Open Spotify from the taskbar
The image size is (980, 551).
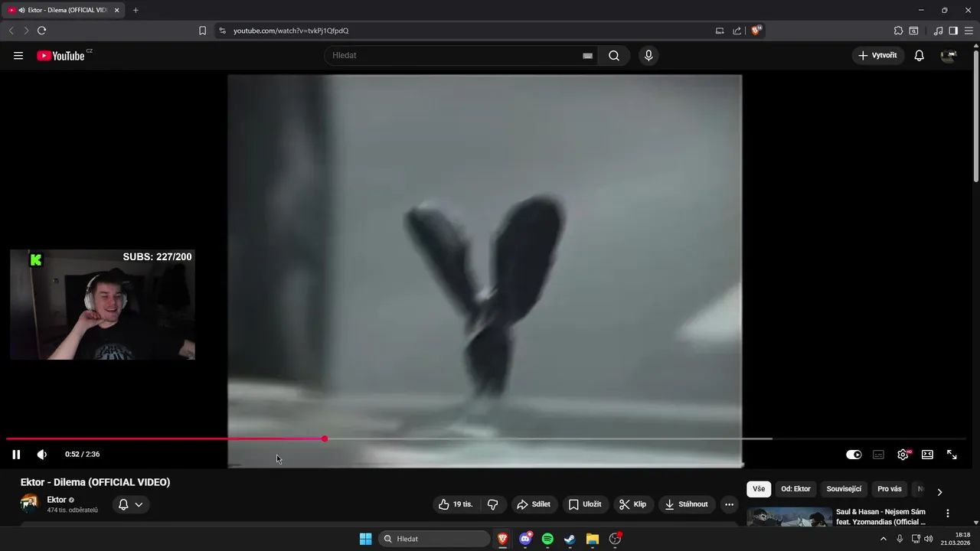click(x=547, y=539)
